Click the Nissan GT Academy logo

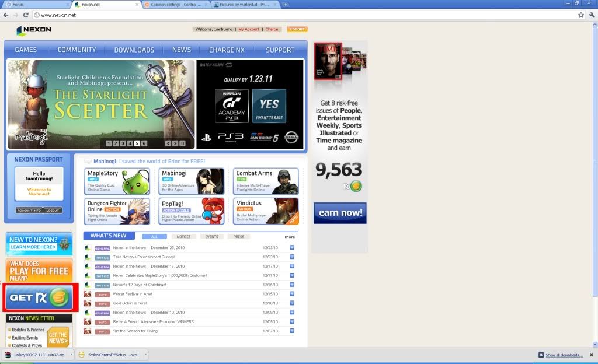point(232,106)
